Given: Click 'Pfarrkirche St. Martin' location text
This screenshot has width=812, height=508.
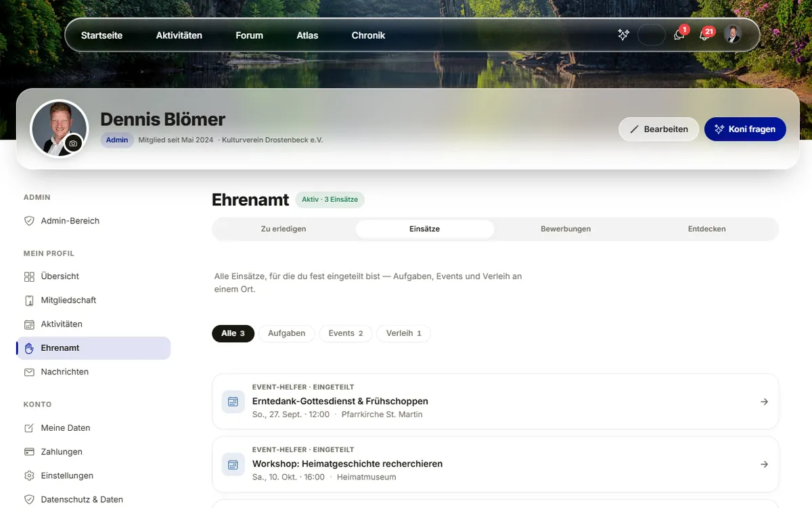Looking at the screenshot, I should (382, 415).
